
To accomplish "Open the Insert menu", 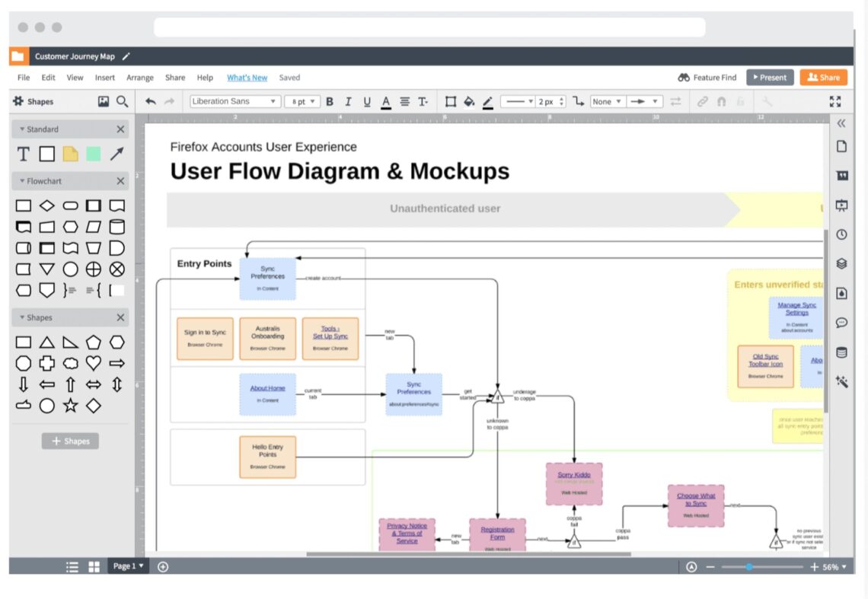I will pyautogui.click(x=105, y=78).
